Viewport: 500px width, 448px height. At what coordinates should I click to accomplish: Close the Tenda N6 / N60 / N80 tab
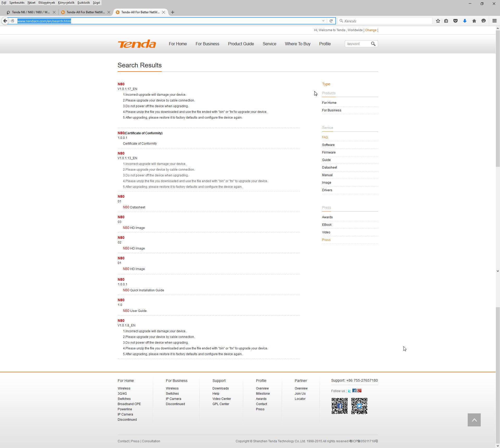tap(54, 12)
